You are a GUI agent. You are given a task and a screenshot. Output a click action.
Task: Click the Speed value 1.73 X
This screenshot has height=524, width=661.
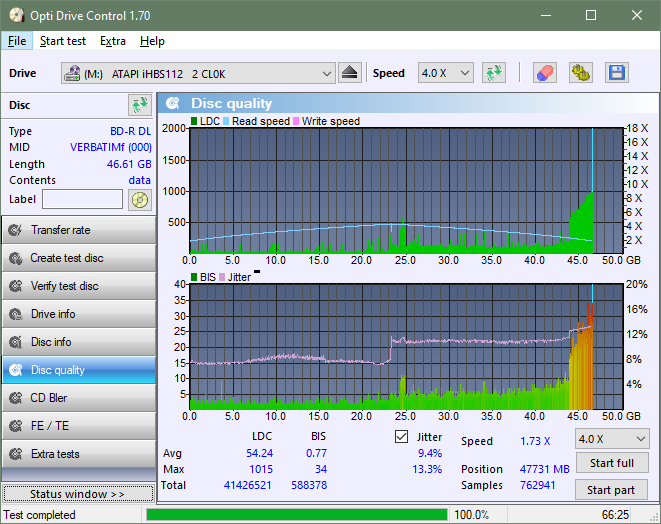535,441
